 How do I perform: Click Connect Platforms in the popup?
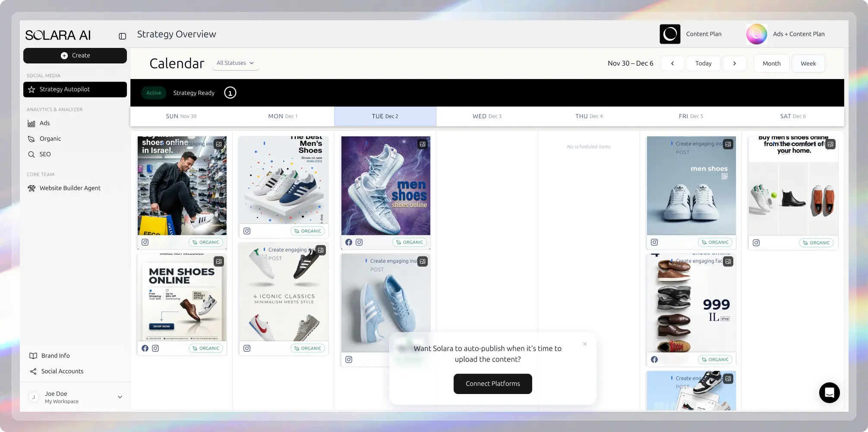click(x=492, y=384)
